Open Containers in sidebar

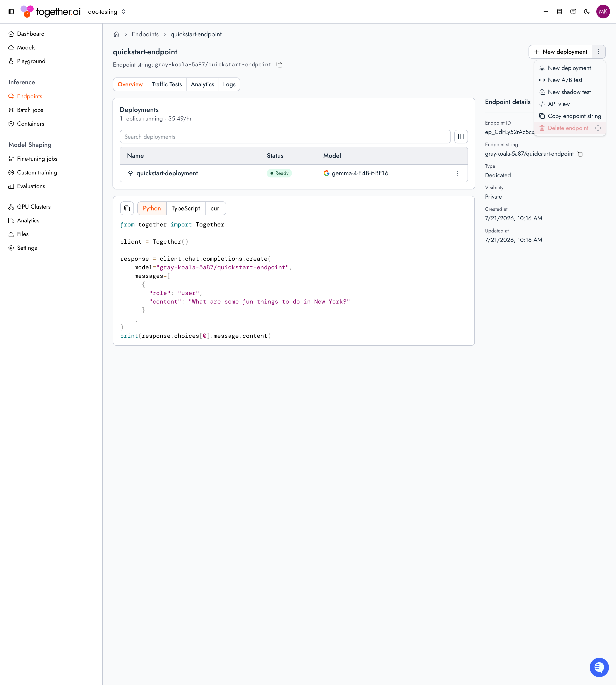(26, 124)
